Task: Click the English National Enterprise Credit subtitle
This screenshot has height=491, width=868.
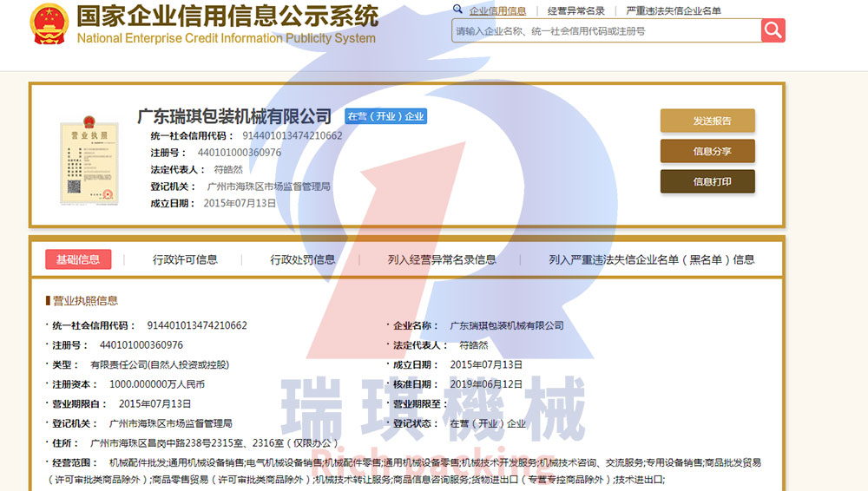Action: click(x=226, y=38)
